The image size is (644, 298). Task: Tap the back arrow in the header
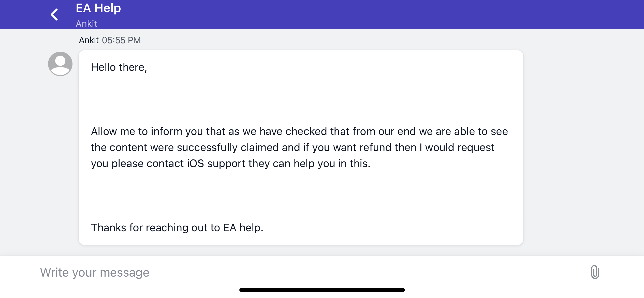click(x=54, y=15)
